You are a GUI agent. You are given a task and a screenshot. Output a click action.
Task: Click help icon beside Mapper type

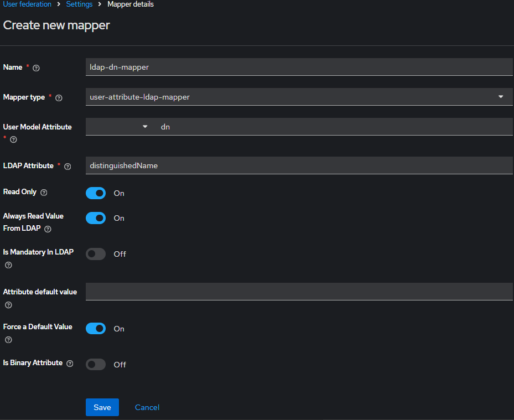(59, 98)
